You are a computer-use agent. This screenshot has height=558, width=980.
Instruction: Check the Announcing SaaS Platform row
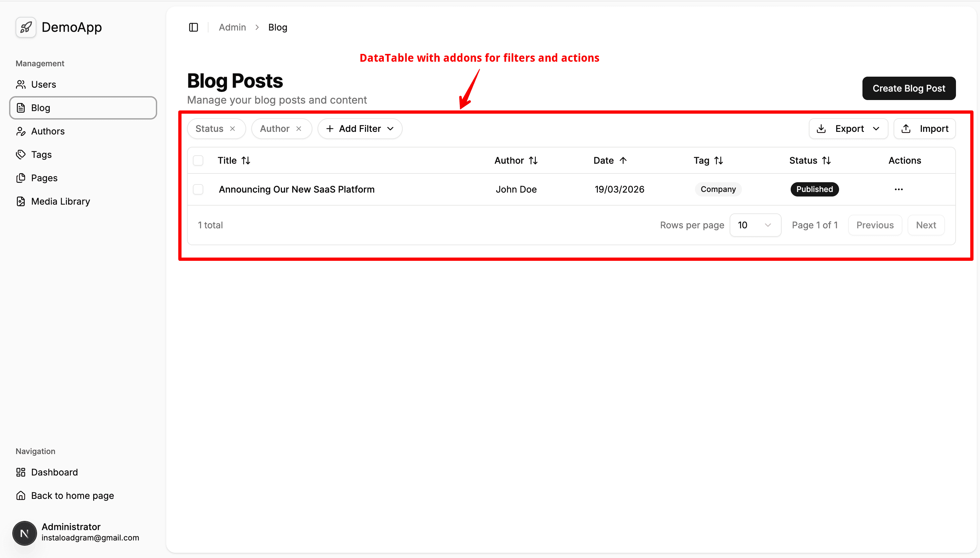[x=198, y=189]
